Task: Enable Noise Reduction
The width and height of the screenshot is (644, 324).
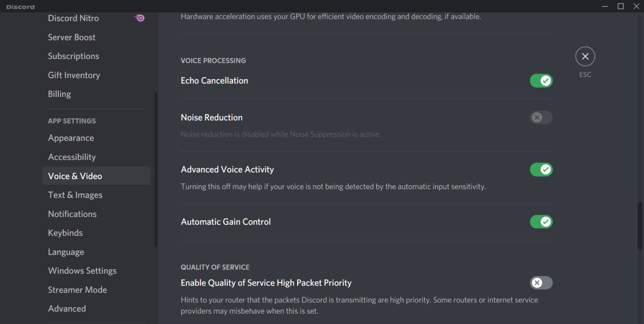Action: [541, 117]
